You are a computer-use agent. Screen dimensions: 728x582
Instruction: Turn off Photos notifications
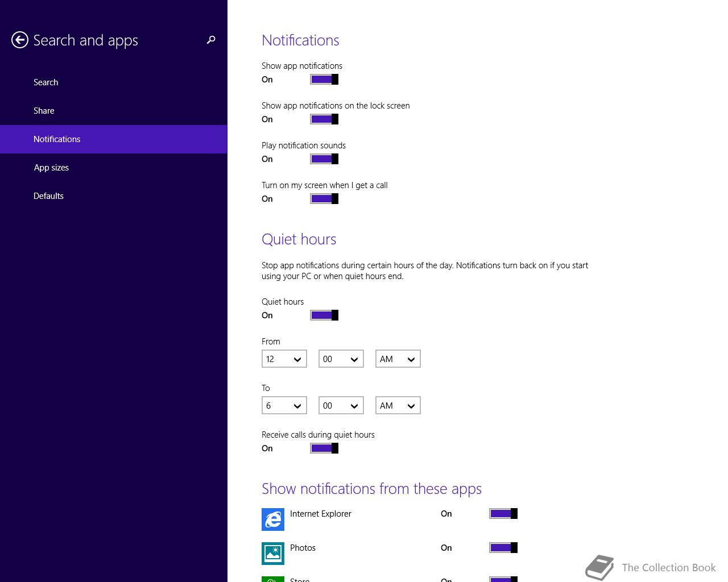point(503,548)
